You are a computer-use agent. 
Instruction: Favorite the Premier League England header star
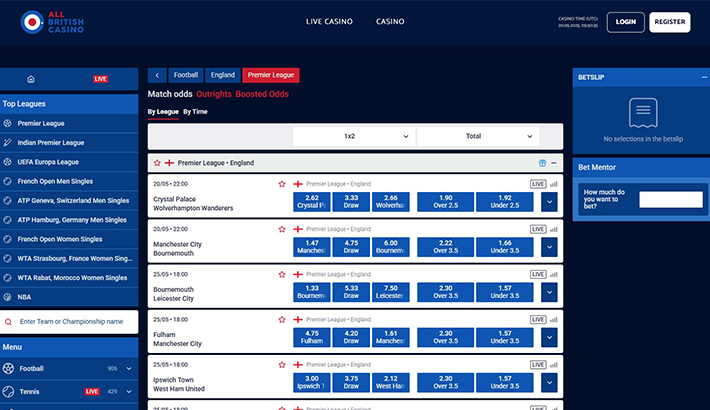[157, 163]
